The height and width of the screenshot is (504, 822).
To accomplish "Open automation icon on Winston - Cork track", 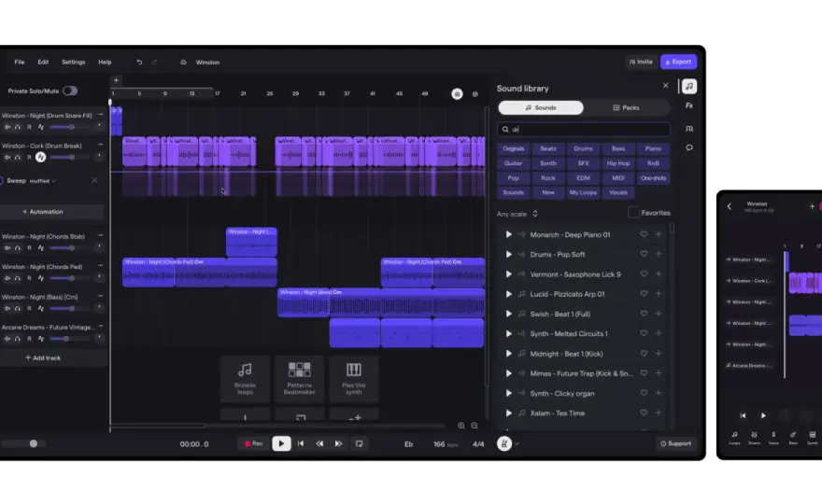I will 40,157.
